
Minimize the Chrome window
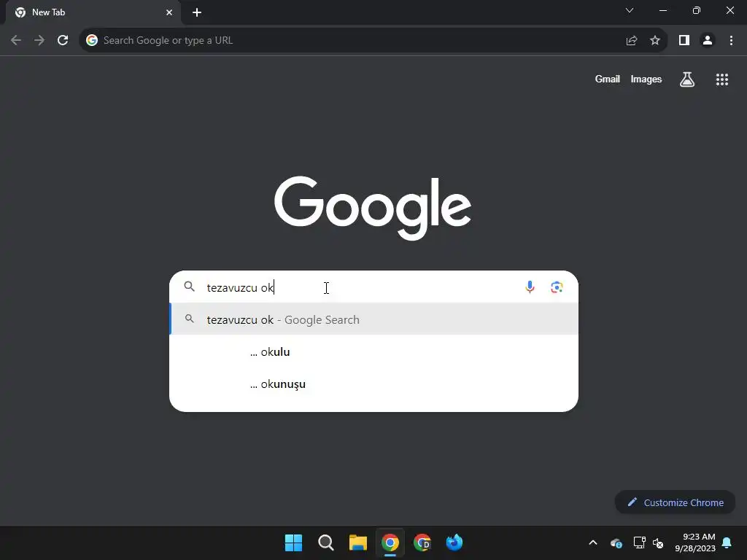tap(662, 10)
